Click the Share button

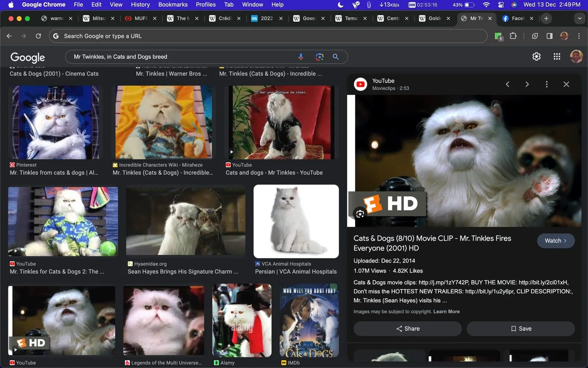point(407,329)
